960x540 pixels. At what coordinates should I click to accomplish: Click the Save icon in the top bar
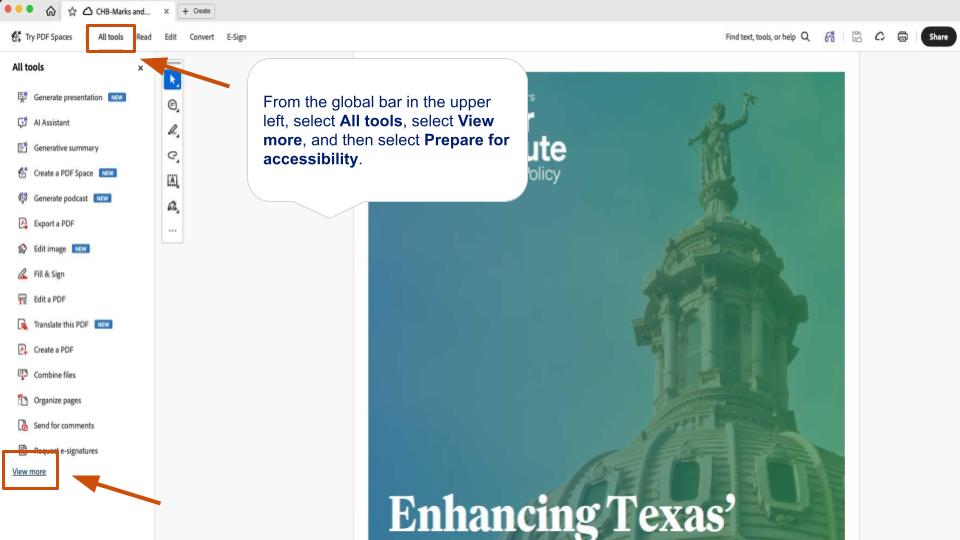pyautogui.click(x=857, y=37)
